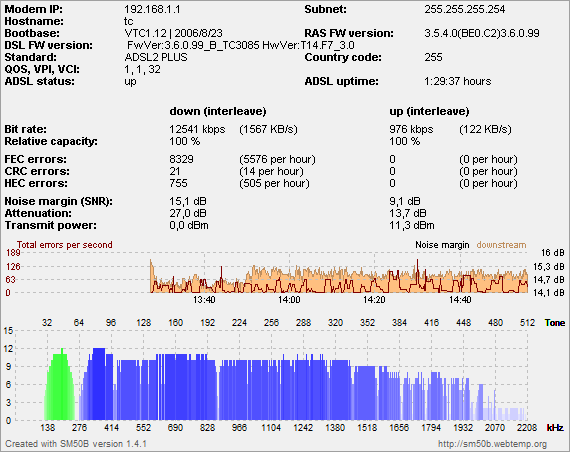Click downstream noise margin 15,1 dB
The image size is (570, 452).
(x=188, y=201)
